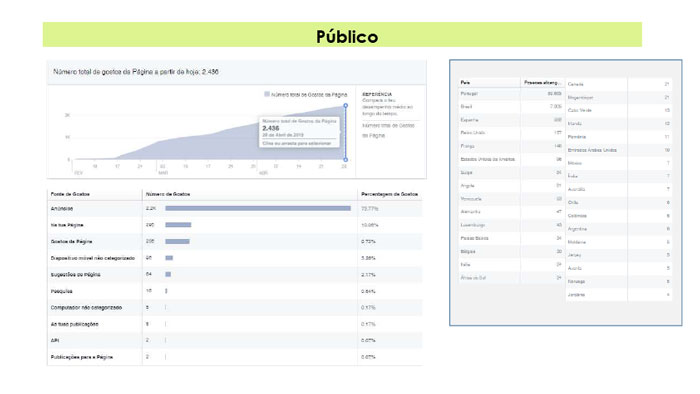
Task: Click the 'Fonte de Gostos' column header
Action: point(70,194)
